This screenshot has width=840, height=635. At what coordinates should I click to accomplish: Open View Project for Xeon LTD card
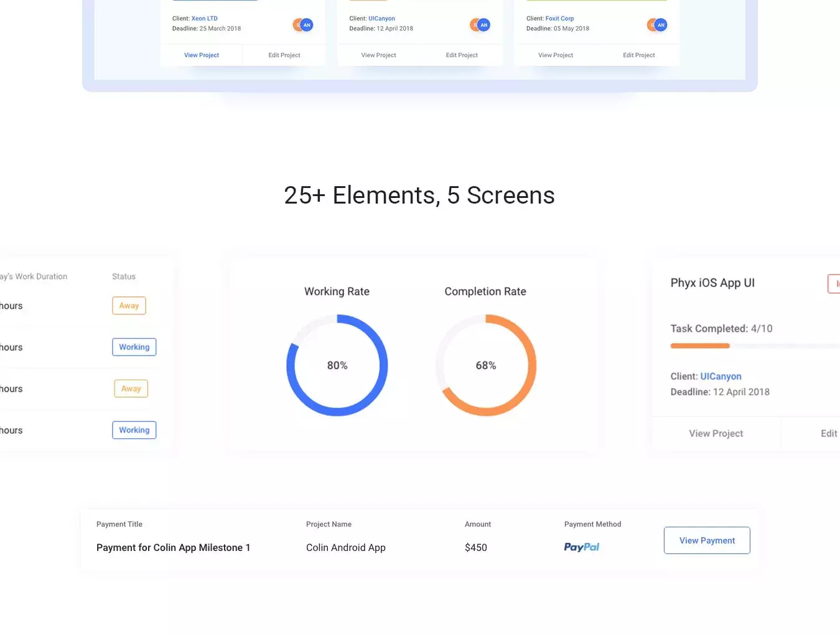202,55
